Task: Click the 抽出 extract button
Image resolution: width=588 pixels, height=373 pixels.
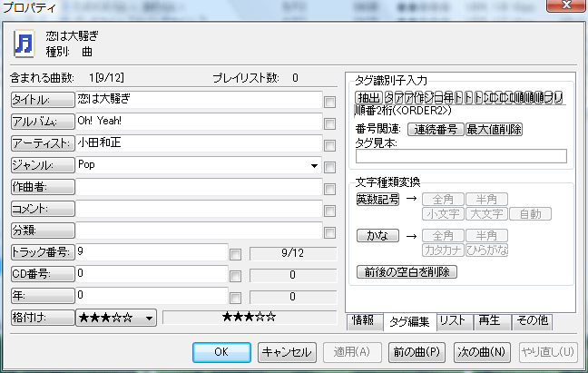Action: [x=368, y=97]
